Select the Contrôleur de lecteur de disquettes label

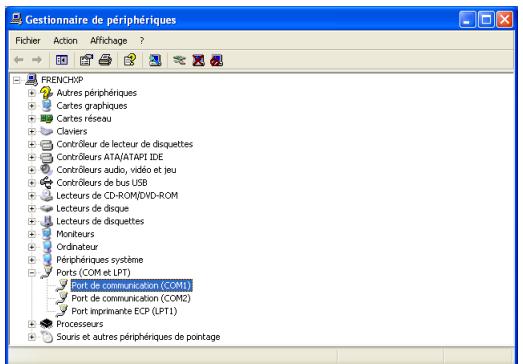click(x=124, y=144)
